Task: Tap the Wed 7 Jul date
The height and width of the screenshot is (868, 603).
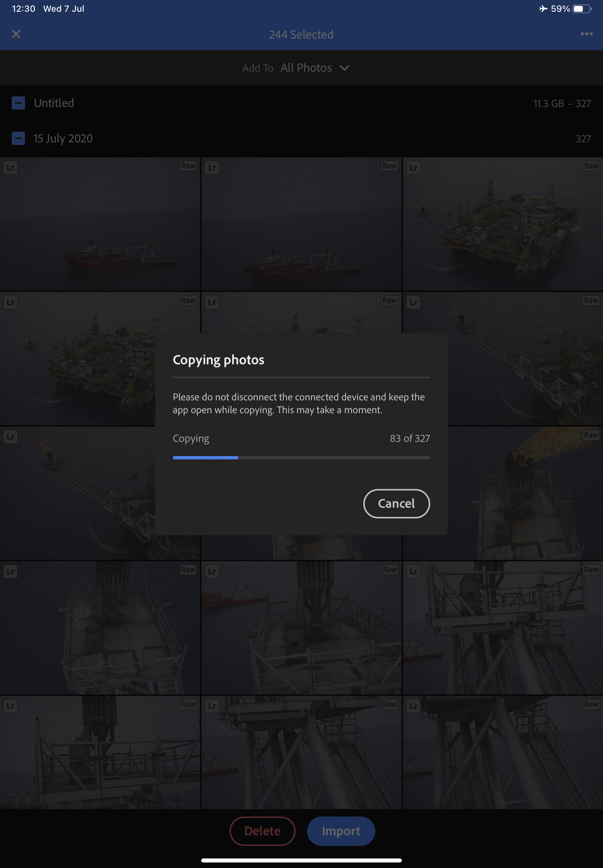Action: coord(64,9)
